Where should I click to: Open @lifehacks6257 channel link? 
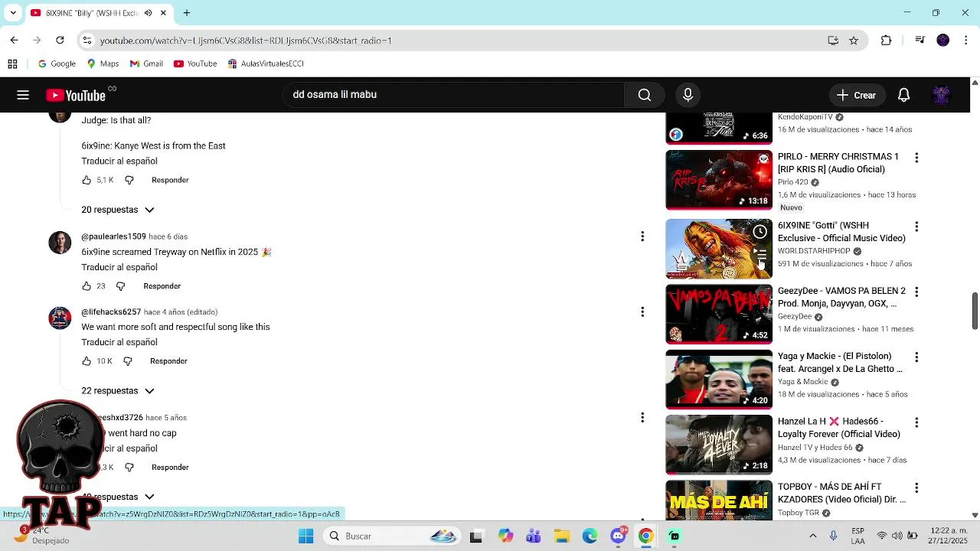click(111, 312)
